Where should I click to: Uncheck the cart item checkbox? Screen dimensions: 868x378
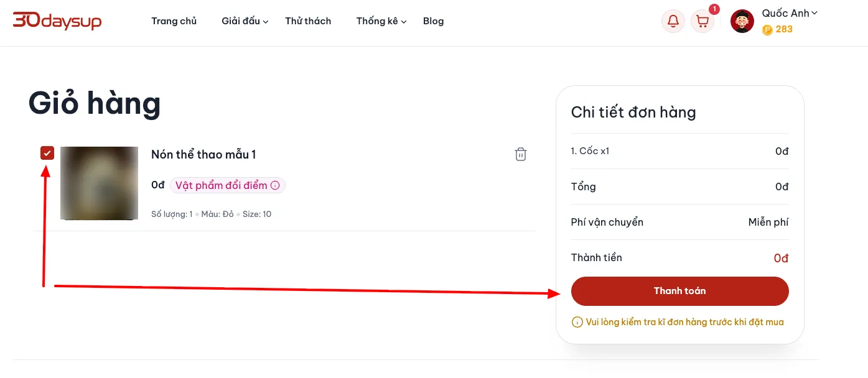pyautogui.click(x=47, y=153)
